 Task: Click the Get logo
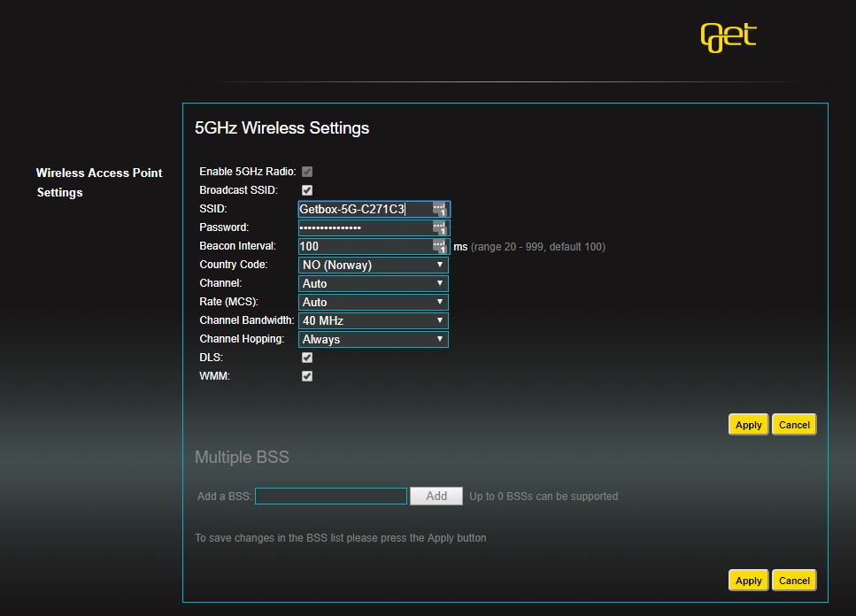729,37
